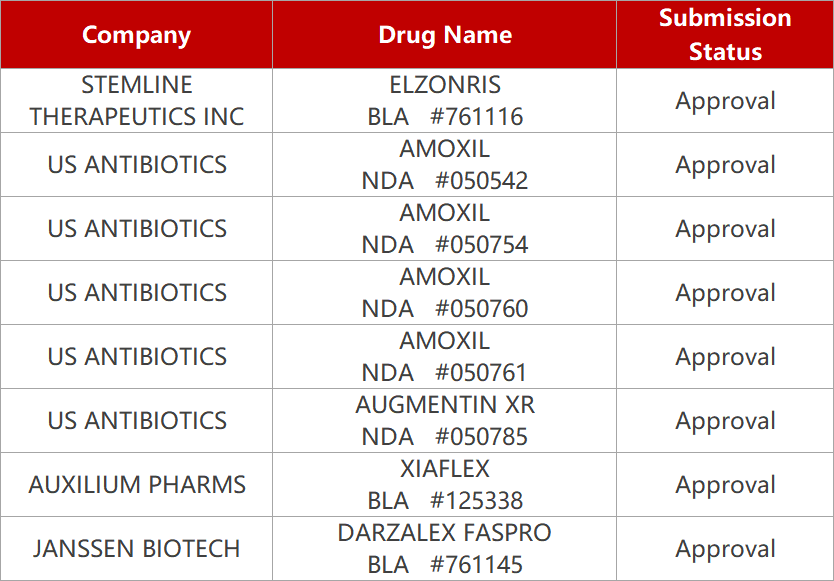Viewport: 834px width, 581px height.
Task: Click the ELZONRIS BLA #761116 cell
Action: point(444,101)
